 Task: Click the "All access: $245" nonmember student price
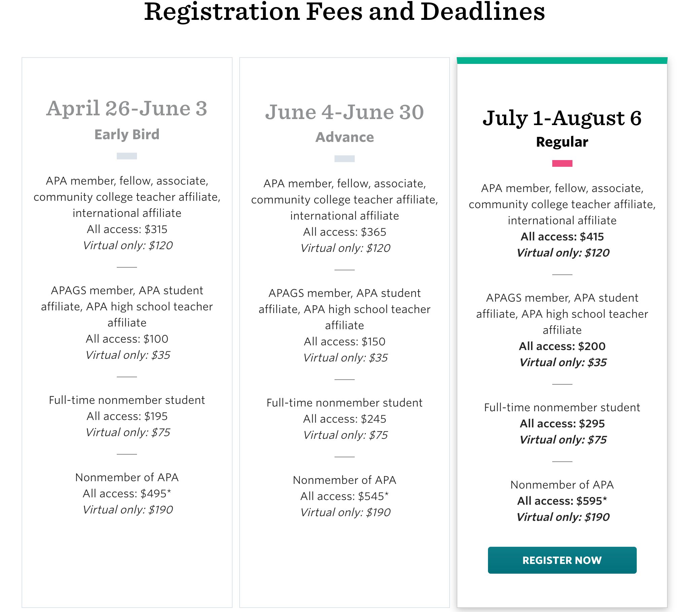tap(344, 419)
